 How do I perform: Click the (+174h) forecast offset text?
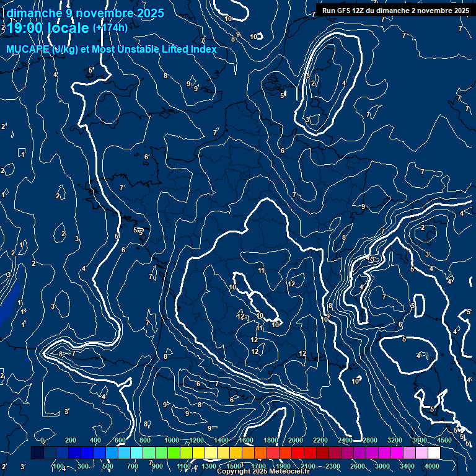click(x=110, y=28)
